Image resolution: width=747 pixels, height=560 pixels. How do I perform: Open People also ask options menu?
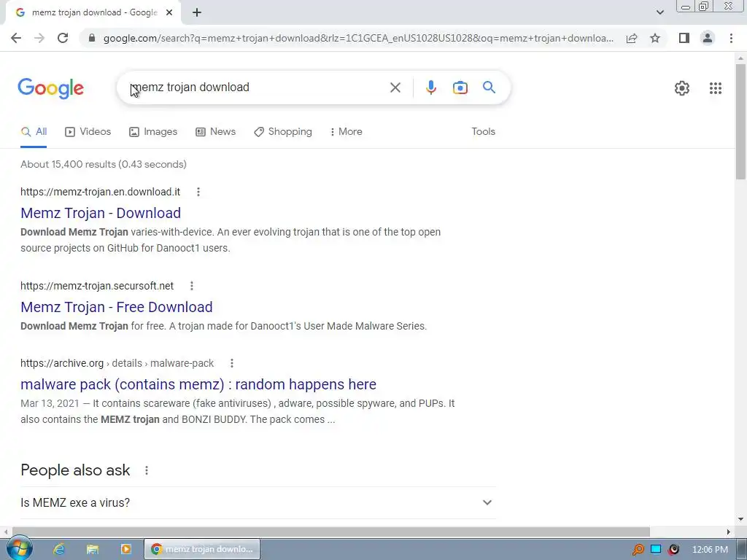pyautogui.click(x=146, y=470)
